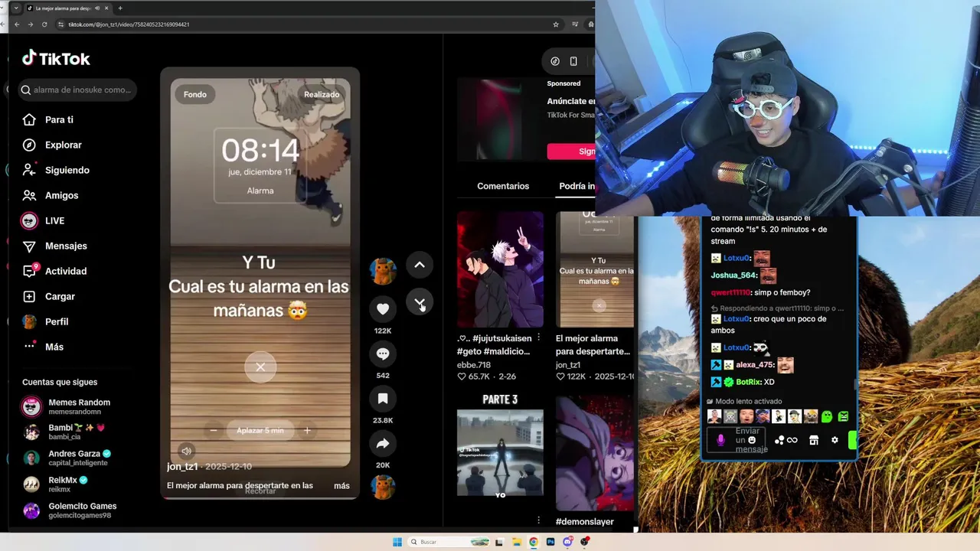Viewport: 980px width, 551px height.
Task: Open Photoshop from the taskbar
Action: (550, 542)
